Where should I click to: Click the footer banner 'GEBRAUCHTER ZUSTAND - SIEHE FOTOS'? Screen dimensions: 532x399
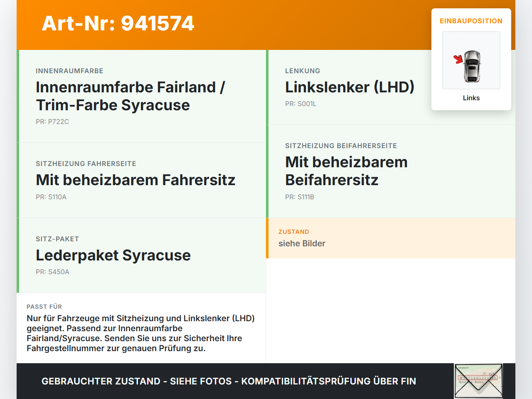229,381
